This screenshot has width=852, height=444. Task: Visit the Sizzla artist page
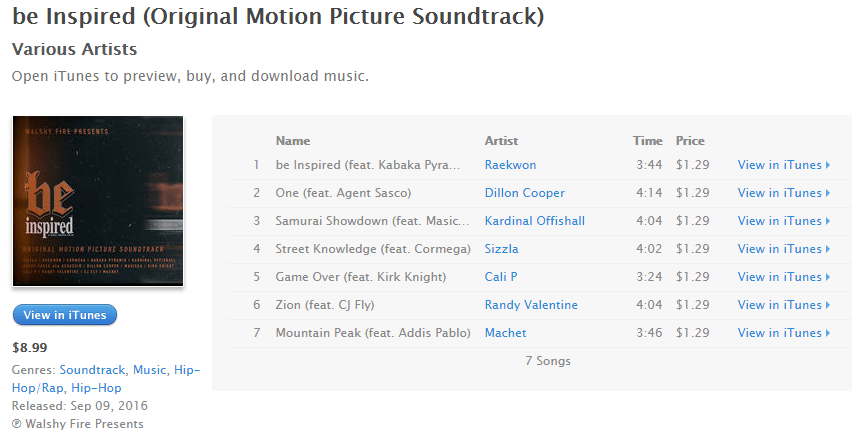(501, 249)
